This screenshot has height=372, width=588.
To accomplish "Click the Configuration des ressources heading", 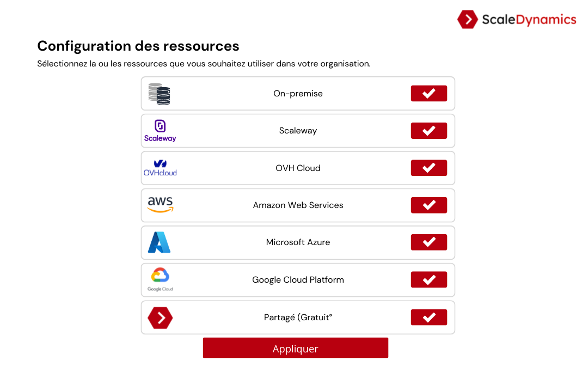I will (138, 46).
